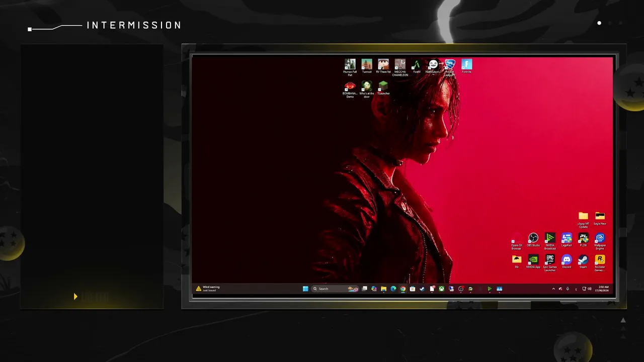Show hidden system tray icons
This screenshot has height=362, width=644.
[553, 289]
